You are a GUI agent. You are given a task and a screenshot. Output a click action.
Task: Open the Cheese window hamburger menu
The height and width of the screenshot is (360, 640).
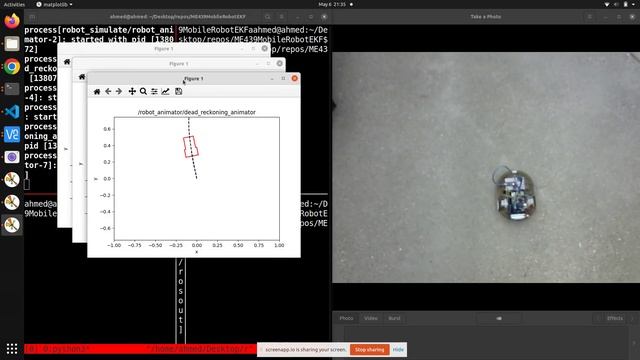(x=589, y=17)
